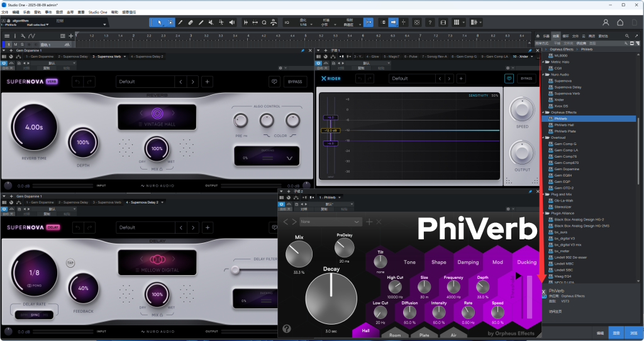Click the X Rider SPEED knob
Image resolution: width=644 pixels, height=341 pixels.
coord(522,109)
